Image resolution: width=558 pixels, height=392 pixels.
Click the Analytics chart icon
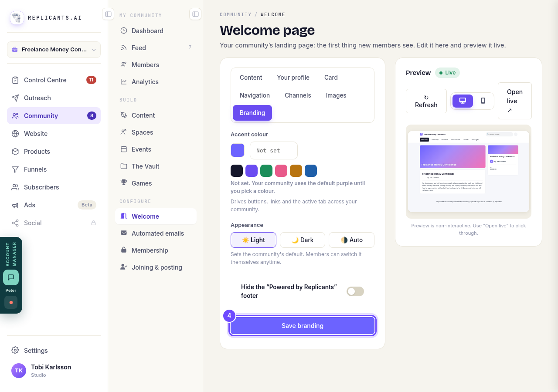[x=124, y=81]
